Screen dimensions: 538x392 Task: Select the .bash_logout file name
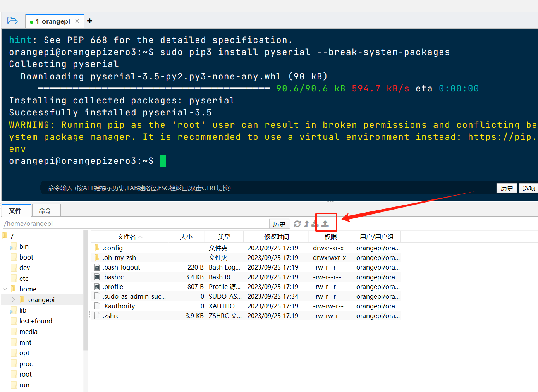(x=121, y=267)
